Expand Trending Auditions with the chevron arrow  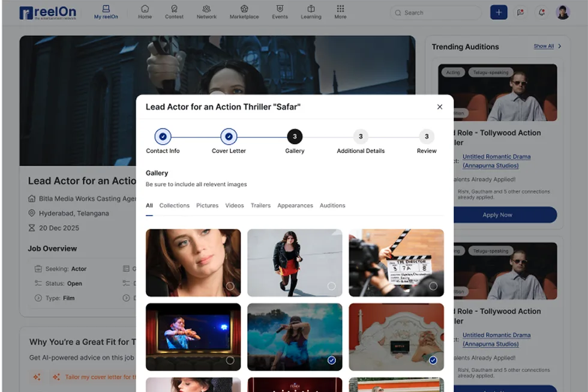[x=560, y=46]
